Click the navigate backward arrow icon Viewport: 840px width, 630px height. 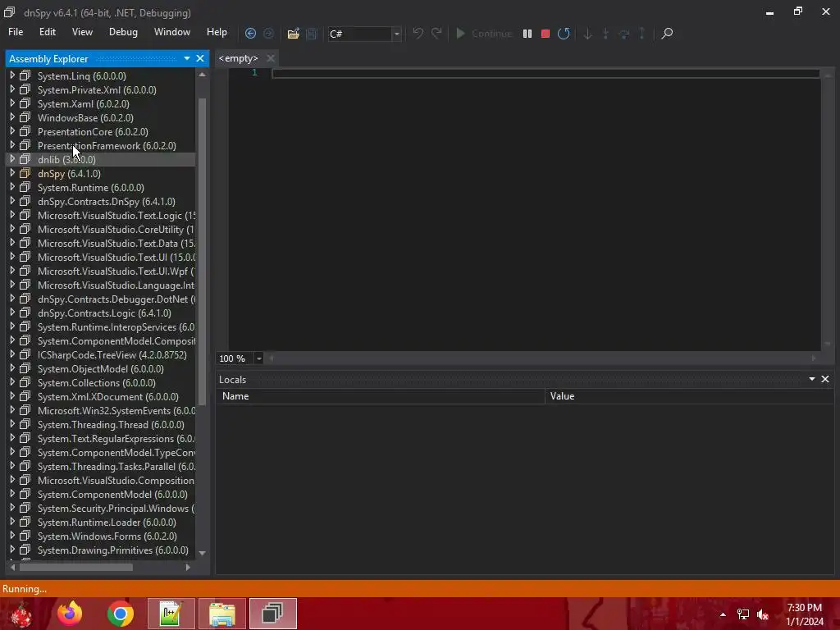(250, 33)
